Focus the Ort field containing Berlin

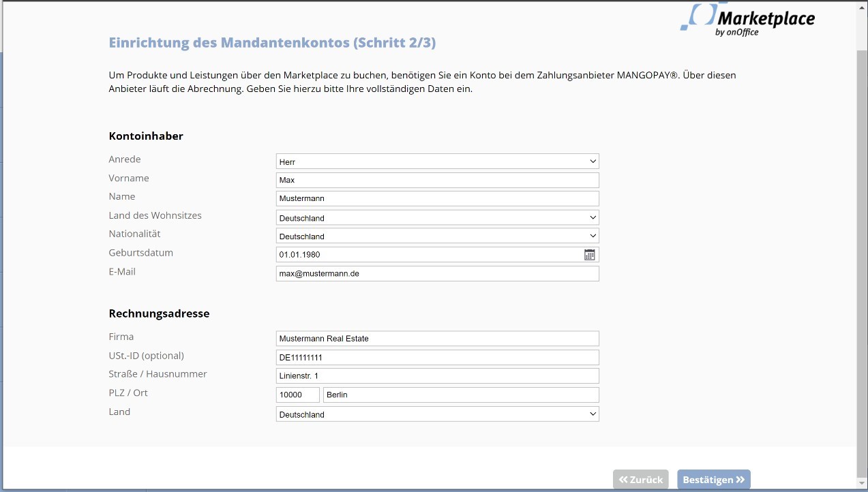pyautogui.click(x=461, y=395)
